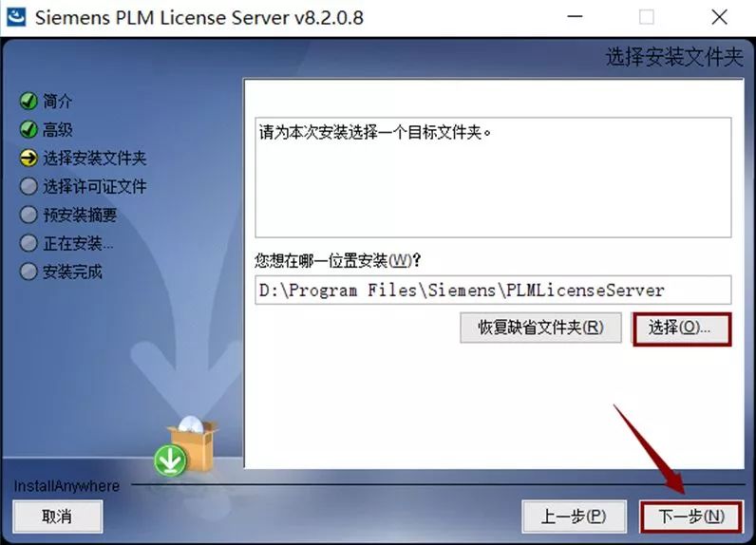The width and height of the screenshot is (756, 545).
Task: Go to next step with 下一步(N)
Action: point(691,517)
